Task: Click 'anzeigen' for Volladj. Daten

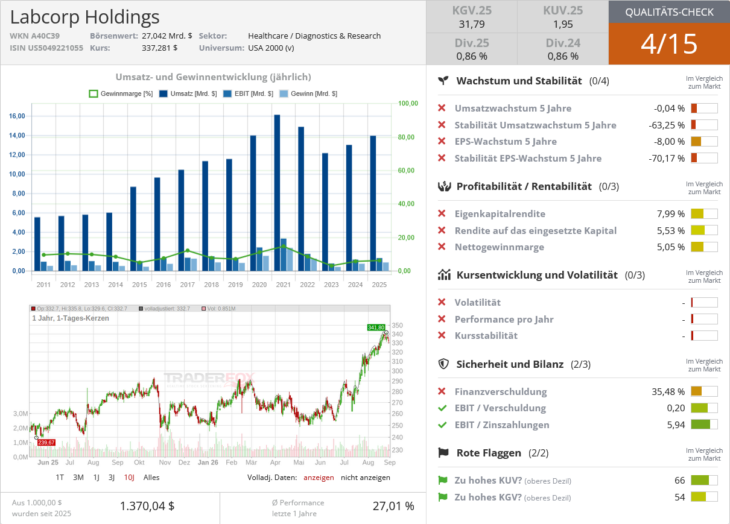Action: point(318,477)
